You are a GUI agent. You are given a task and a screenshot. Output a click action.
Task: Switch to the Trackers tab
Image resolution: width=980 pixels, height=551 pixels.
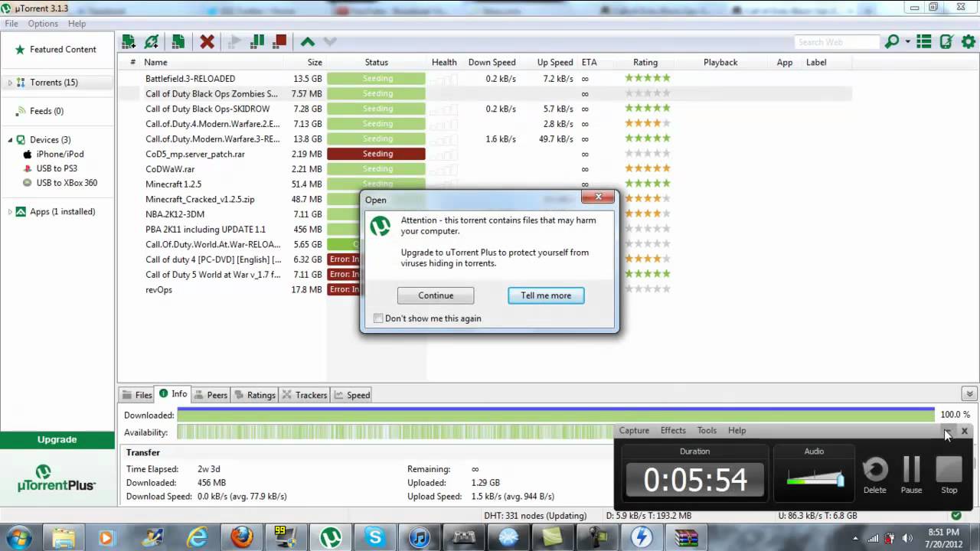(305, 395)
